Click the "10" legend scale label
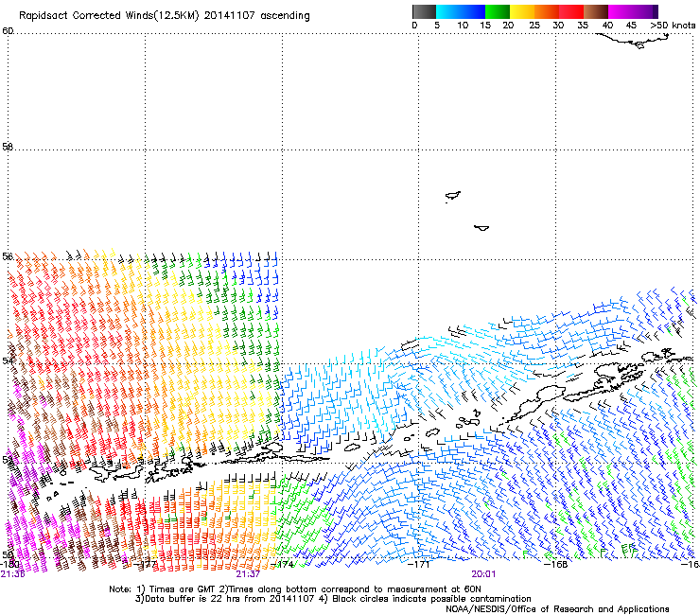The image size is (700, 615). point(463,26)
